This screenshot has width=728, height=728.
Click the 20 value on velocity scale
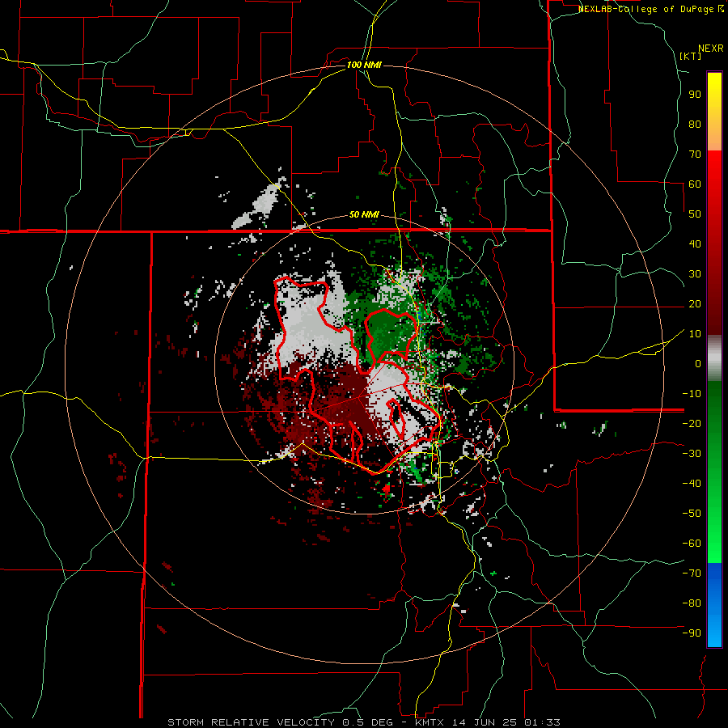coord(695,303)
